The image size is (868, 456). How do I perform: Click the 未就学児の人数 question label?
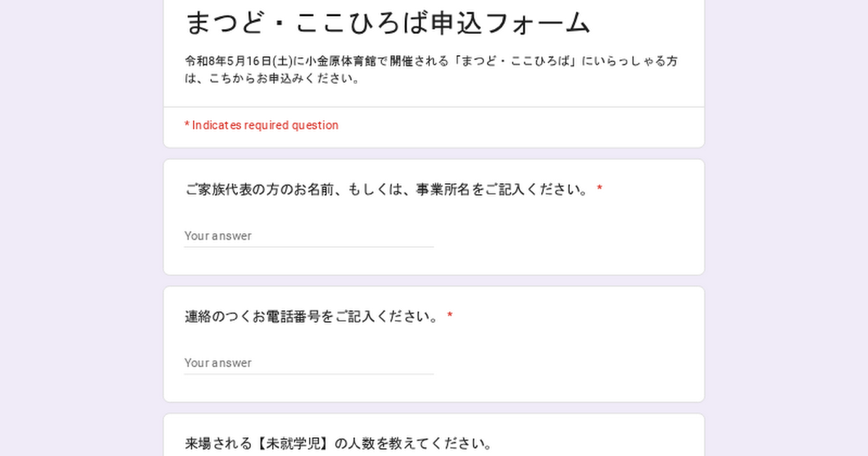(339, 443)
